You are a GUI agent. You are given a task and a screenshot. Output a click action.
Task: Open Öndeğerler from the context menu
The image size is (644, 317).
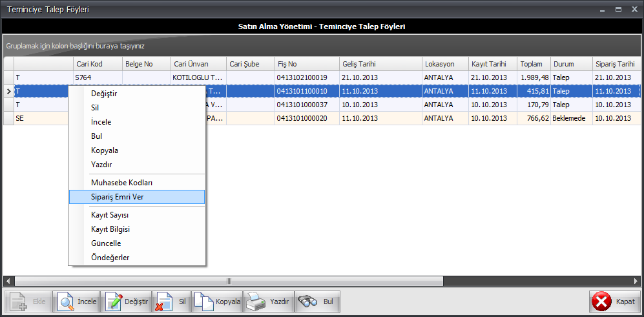(137, 258)
